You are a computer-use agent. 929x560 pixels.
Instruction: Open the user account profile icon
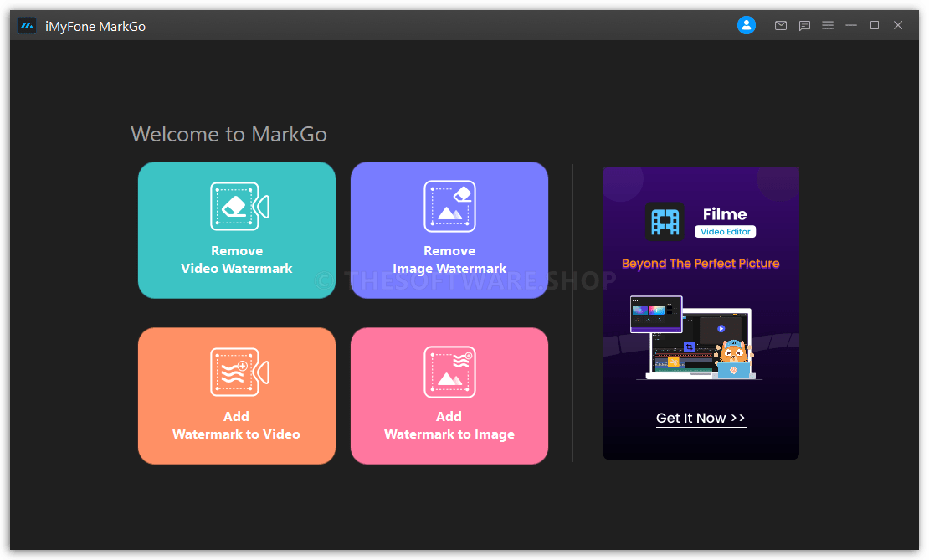tap(746, 25)
